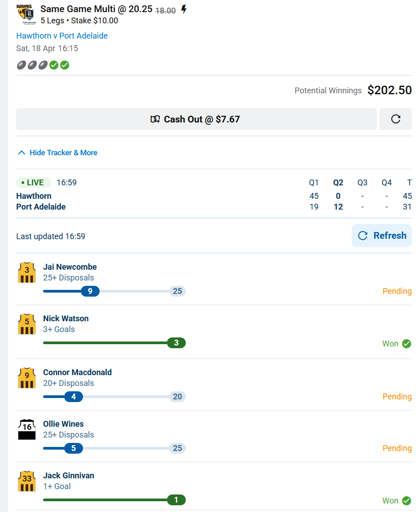Click the lightning bolt boost icon

[184, 9]
